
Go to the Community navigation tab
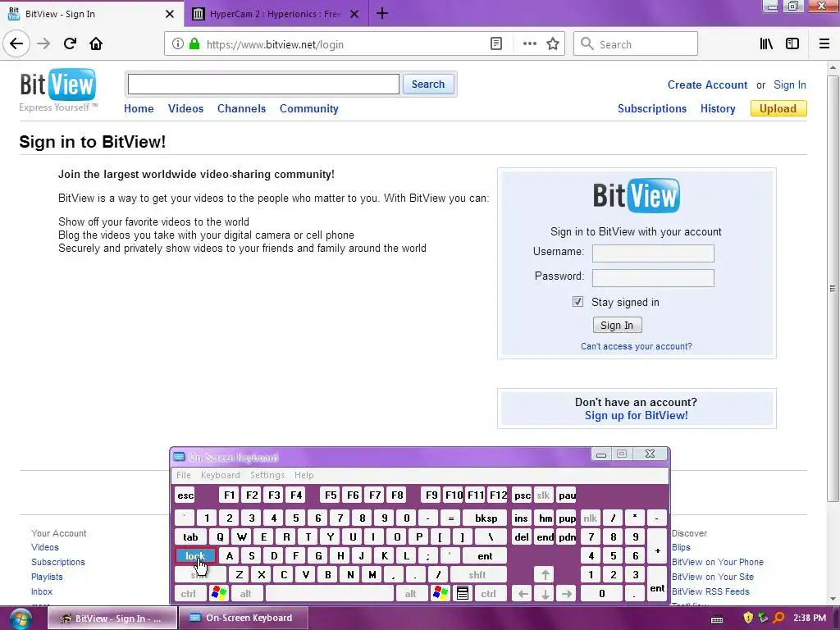[x=309, y=109]
